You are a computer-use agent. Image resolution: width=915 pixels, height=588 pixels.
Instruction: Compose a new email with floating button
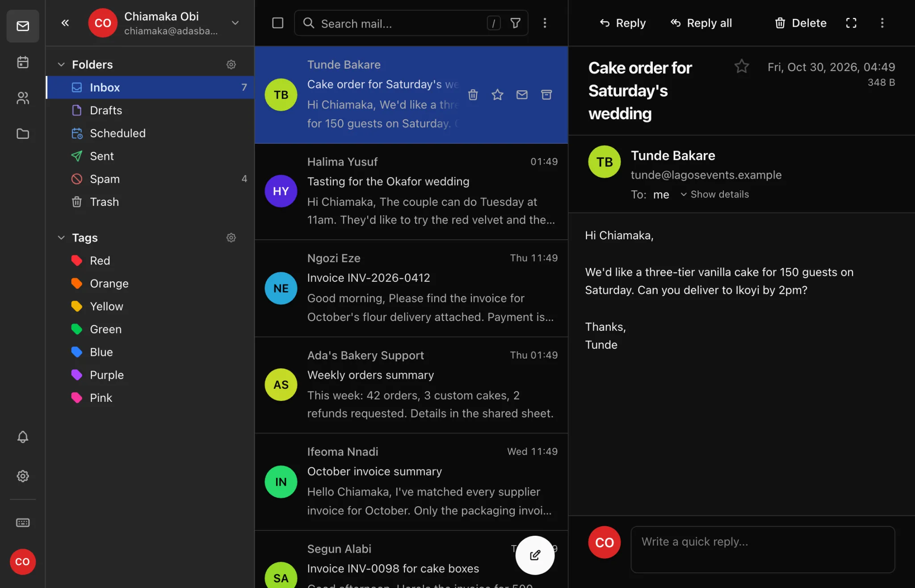tap(535, 555)
